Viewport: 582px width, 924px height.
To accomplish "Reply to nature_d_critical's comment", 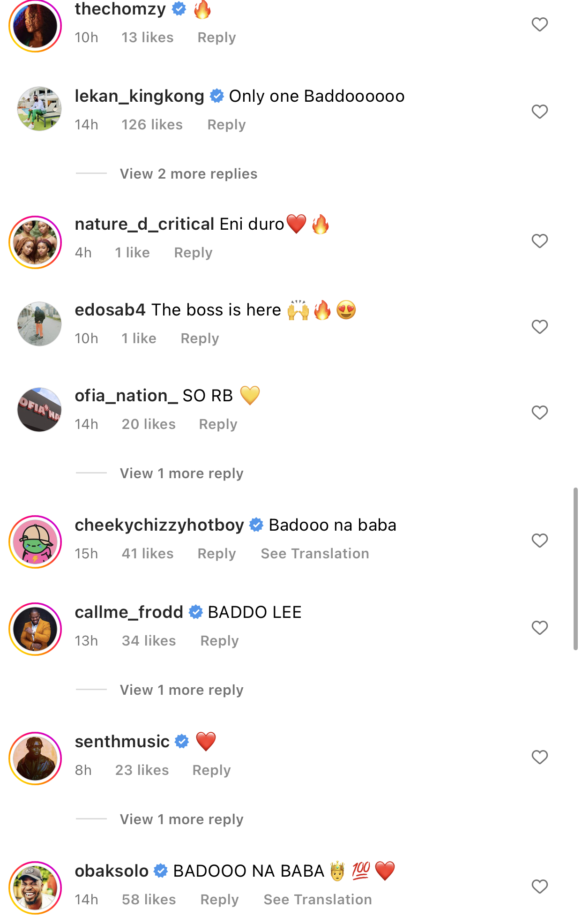I will (193, 253).
